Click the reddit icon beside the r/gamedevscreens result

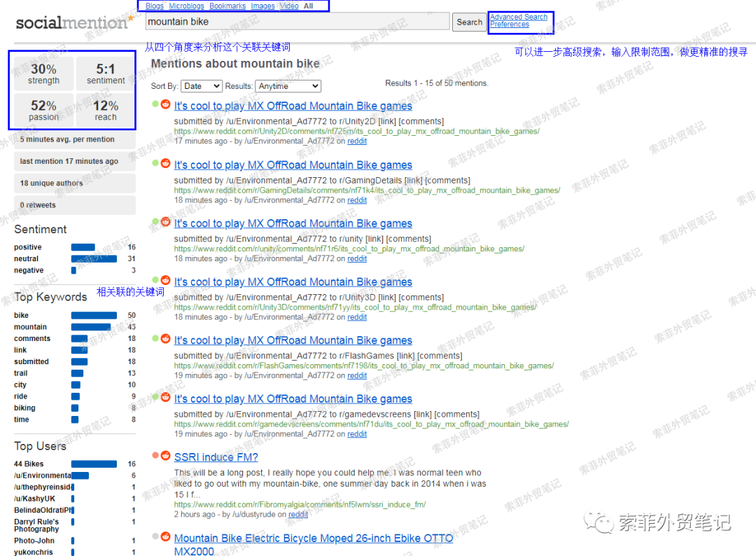coord(165,397)
